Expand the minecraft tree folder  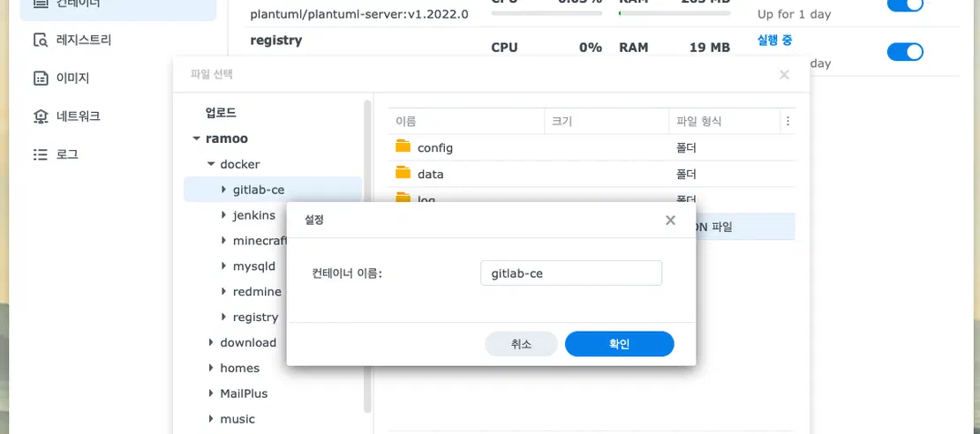tap(223, 241)
